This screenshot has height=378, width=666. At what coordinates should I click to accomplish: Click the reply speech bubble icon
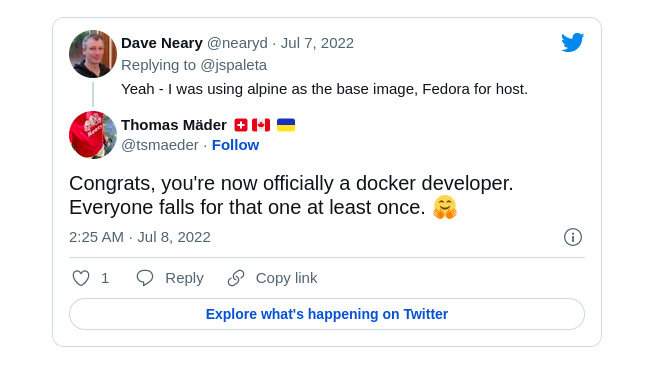click(x=145, y=278)
